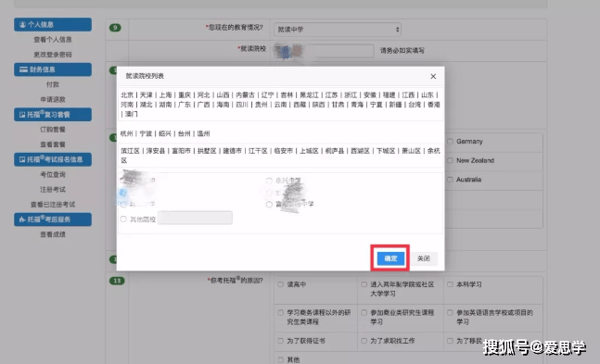Image resolution: width=600 pixels, height=364 pixels.
Task: Click the 其他院校 text input field
Action: pos(195,218)
